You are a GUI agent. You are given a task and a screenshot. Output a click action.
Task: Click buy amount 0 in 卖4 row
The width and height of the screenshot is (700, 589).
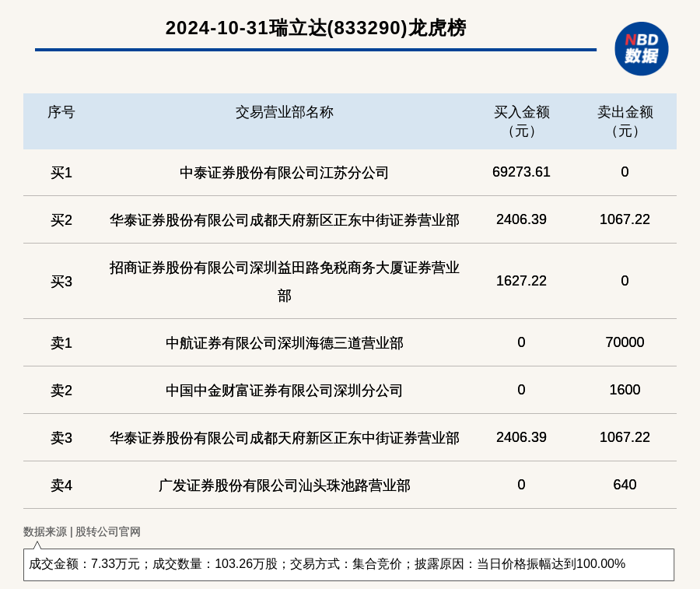click(x=521, y=485)
